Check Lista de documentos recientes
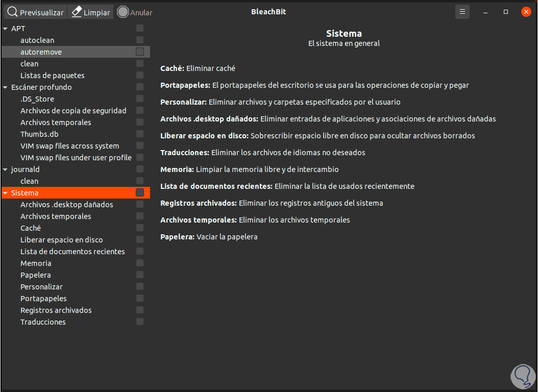This screenshot has height=392, width=538. 140,252
